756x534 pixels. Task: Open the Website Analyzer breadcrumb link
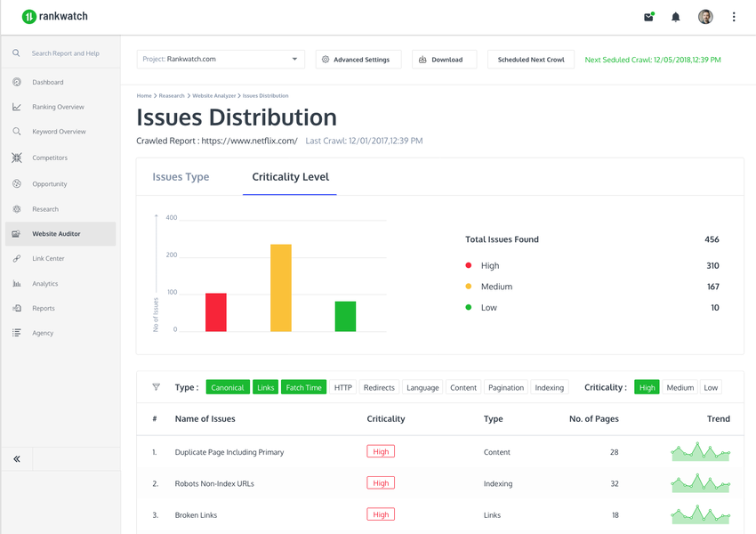(213, 95)
